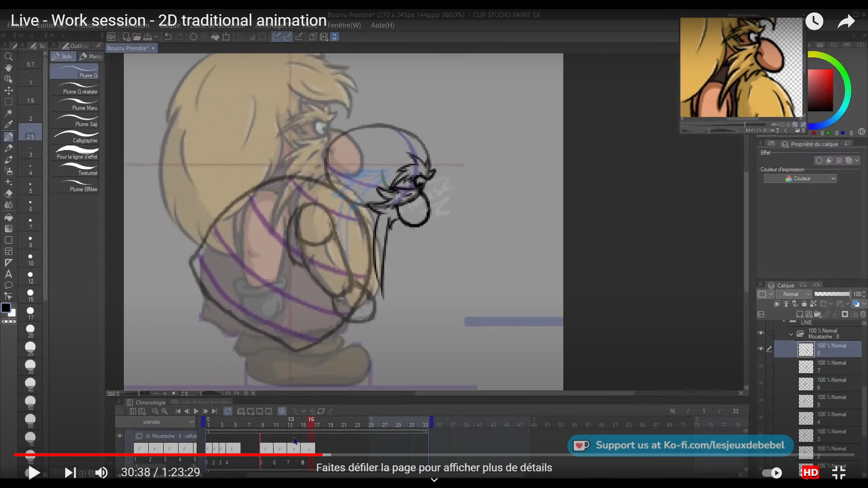Image resolution: width=868 pixels, height=488 pixels.
Task: Play the animation in Chronologie toolbar
Action: (x=196, y=411)
